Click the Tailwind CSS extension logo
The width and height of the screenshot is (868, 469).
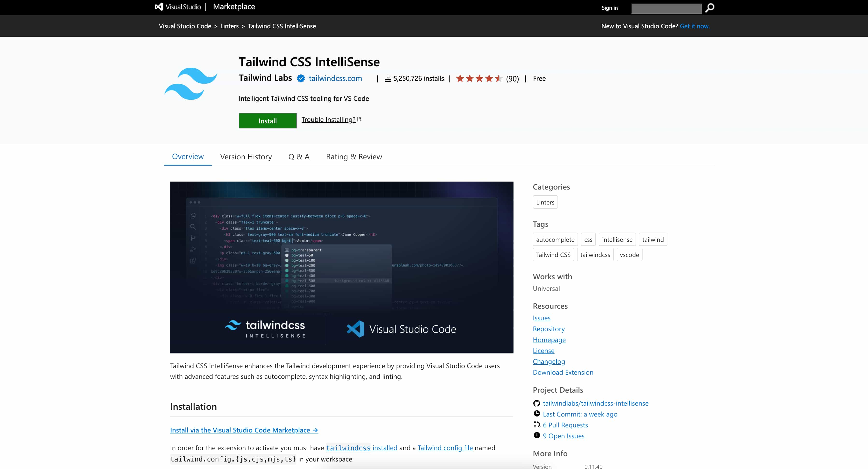coord(191,84)
